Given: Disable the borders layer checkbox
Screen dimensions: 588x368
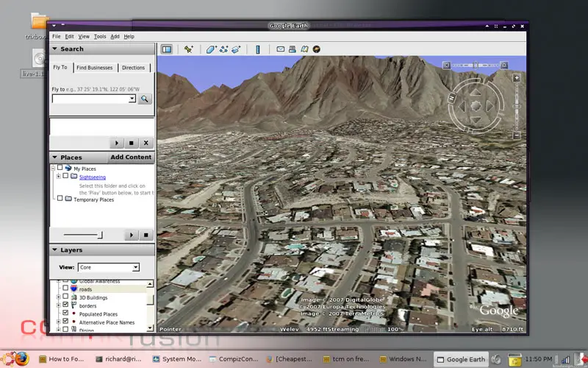Looking at the screenshot, I should [x=65, y=305].
